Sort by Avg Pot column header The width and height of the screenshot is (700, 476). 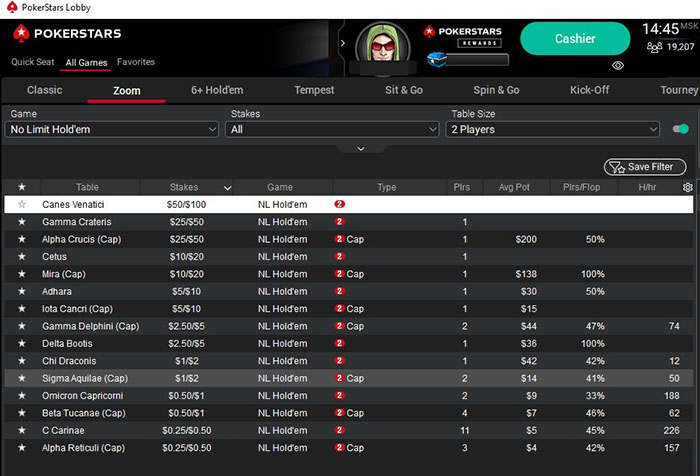pos(514,187)
